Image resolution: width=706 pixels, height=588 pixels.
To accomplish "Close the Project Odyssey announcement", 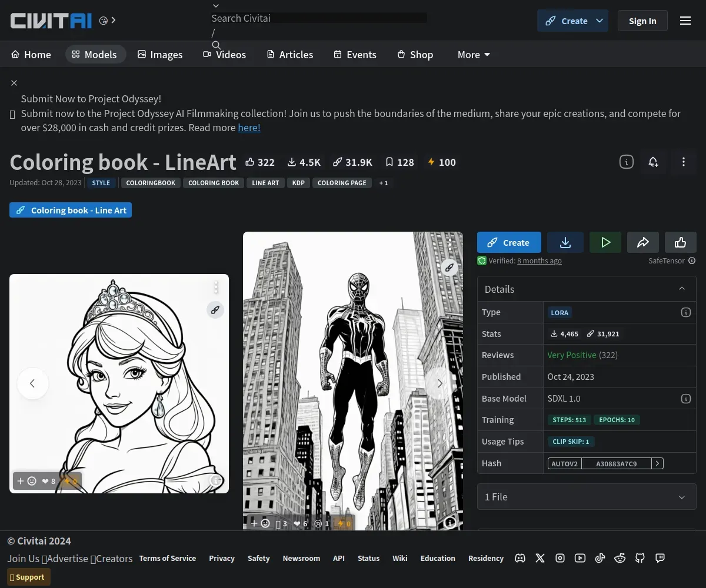I will tap(14, 83).
